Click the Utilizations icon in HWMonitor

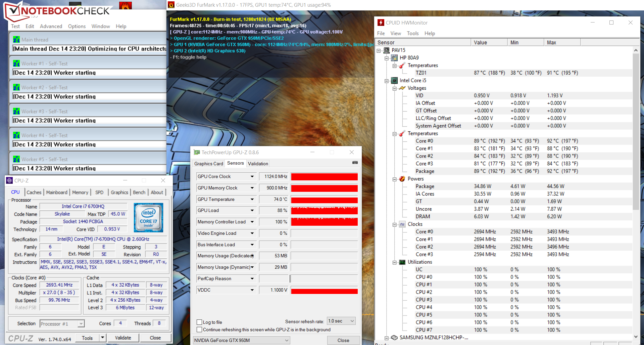[402, 262]
